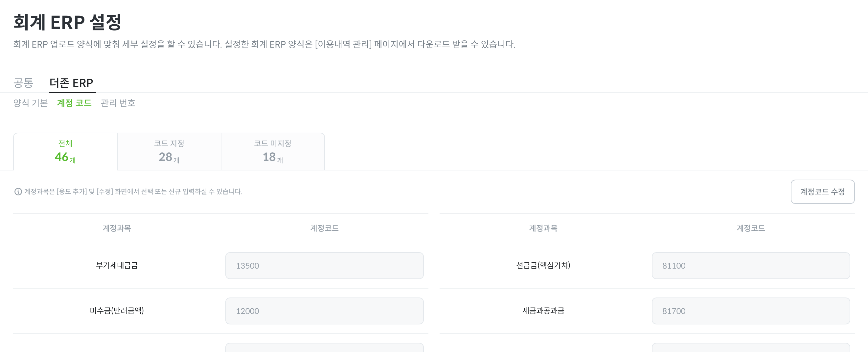Filter by 코드 미지정 18개
Image resolution: width=868 pixels, height=352 pixels.
tap(273, 152)
